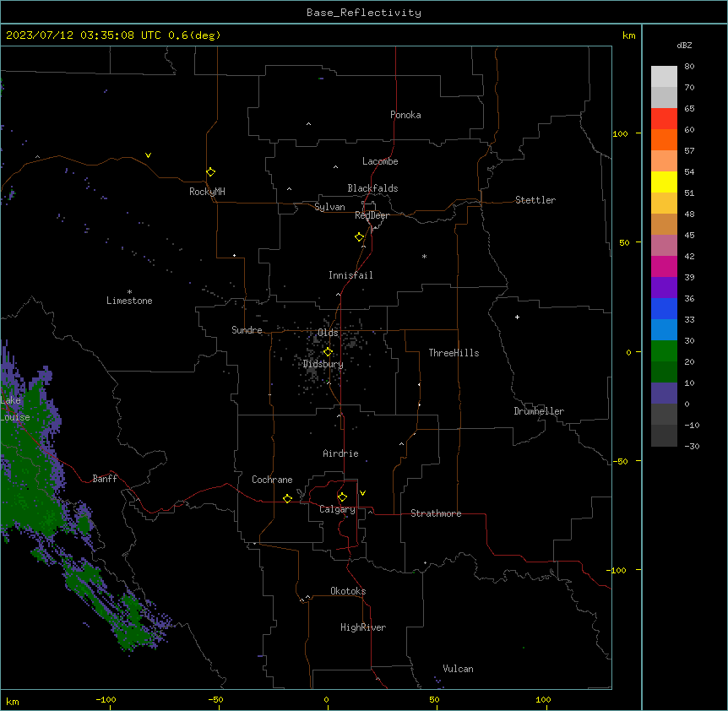This screenshot has width=728, height=711.
Task: Choose the purple 39-36 dBZ legend swatch
Action: point(664,288)
